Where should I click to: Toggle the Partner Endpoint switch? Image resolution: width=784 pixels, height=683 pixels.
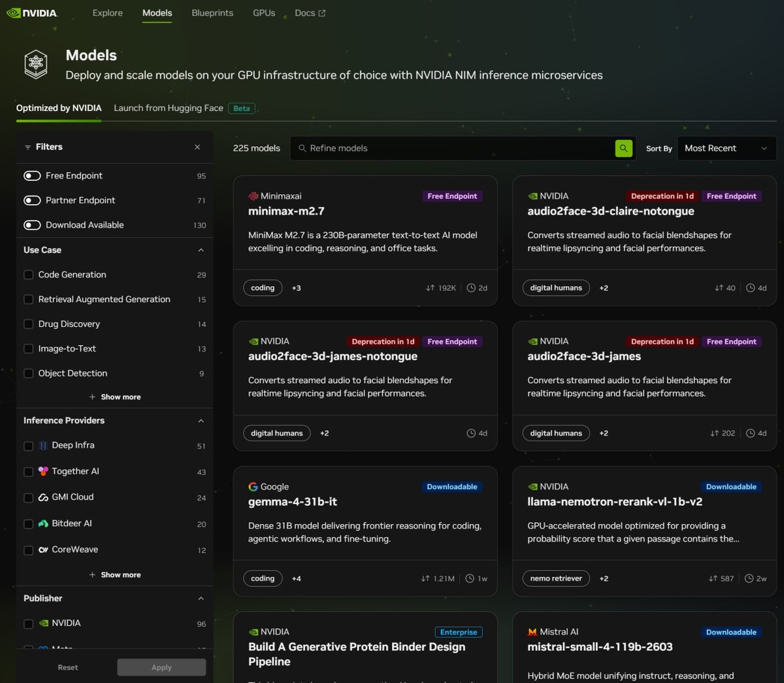click(32, 201)
